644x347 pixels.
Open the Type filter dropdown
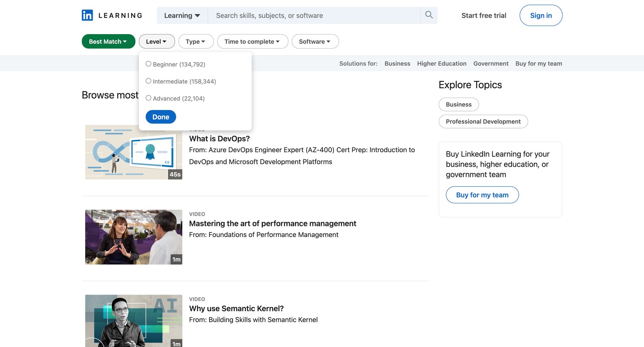(196, 41)
